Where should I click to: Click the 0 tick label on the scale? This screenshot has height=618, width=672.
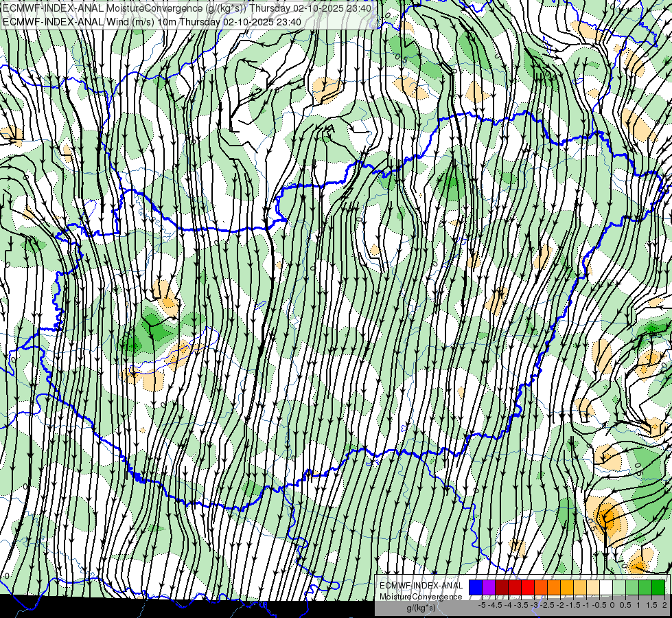[612, 605]
